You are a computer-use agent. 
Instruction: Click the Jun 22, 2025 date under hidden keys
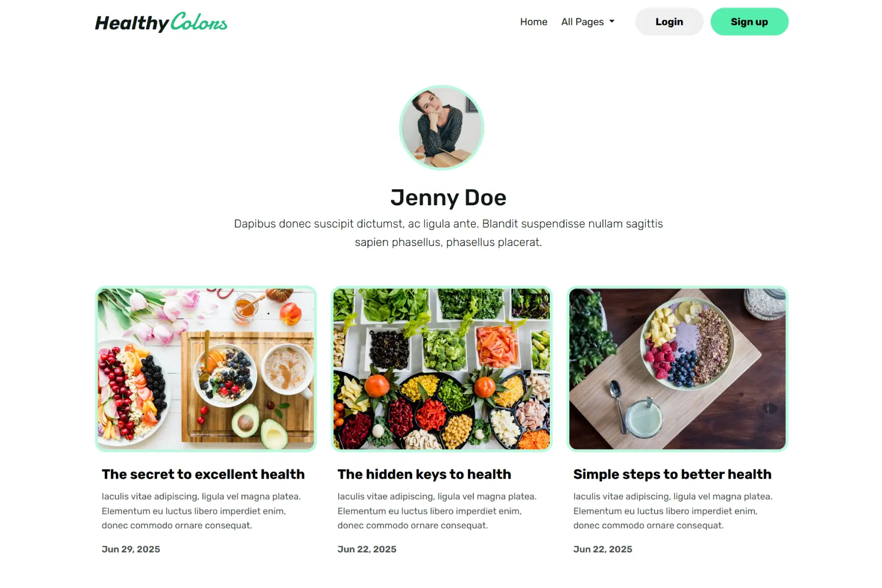pyautogui.click(x=367, y=549)
